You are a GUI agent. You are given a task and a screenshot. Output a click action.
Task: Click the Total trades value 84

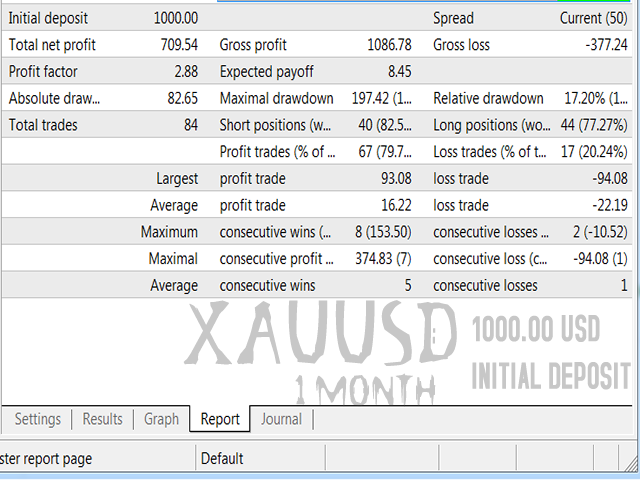189,126
